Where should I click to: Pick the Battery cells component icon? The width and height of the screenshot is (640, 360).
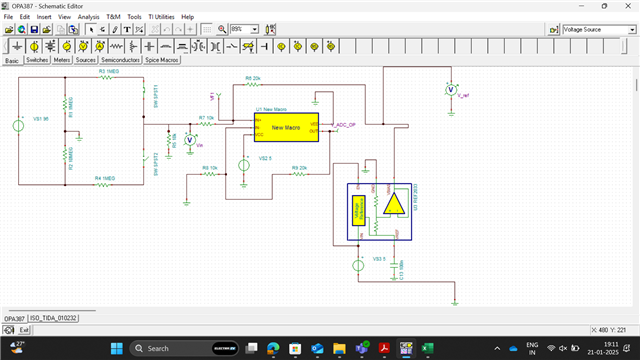(x=50, y=47)
